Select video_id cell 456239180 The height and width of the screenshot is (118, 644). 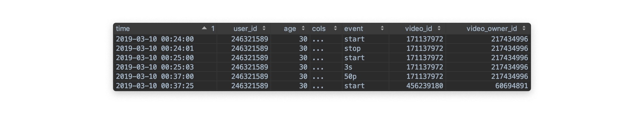[424, 86]
